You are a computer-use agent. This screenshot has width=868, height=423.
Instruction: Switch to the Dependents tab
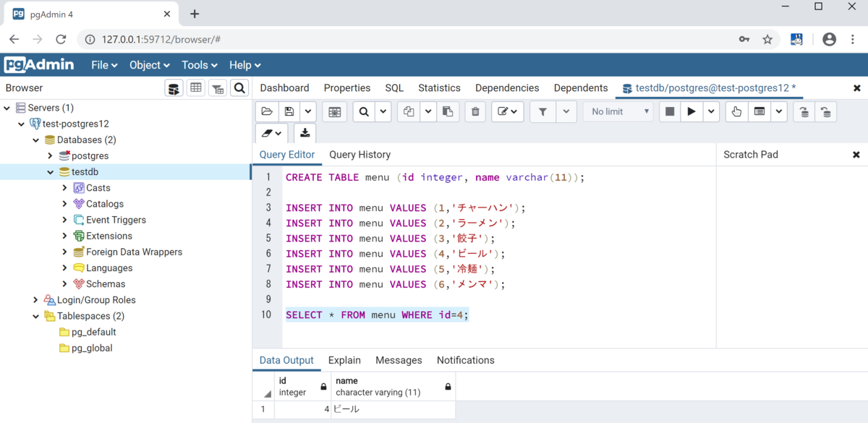point(581,87)
